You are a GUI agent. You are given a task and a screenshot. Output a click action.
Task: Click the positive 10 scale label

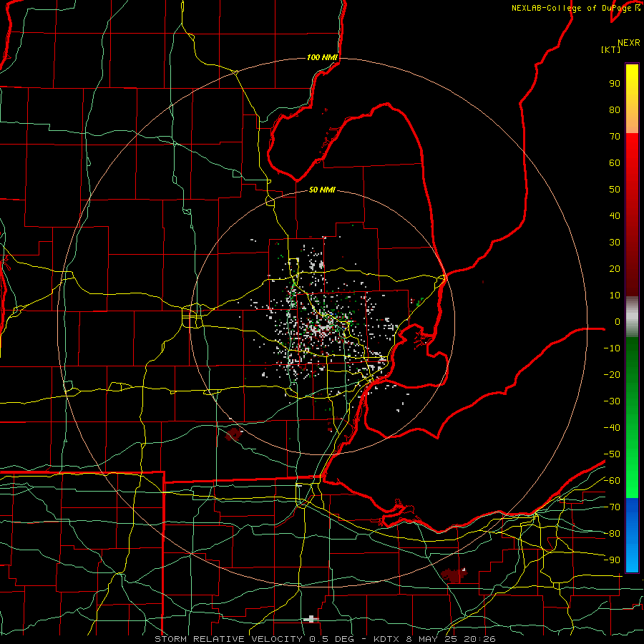click(615, 296)
